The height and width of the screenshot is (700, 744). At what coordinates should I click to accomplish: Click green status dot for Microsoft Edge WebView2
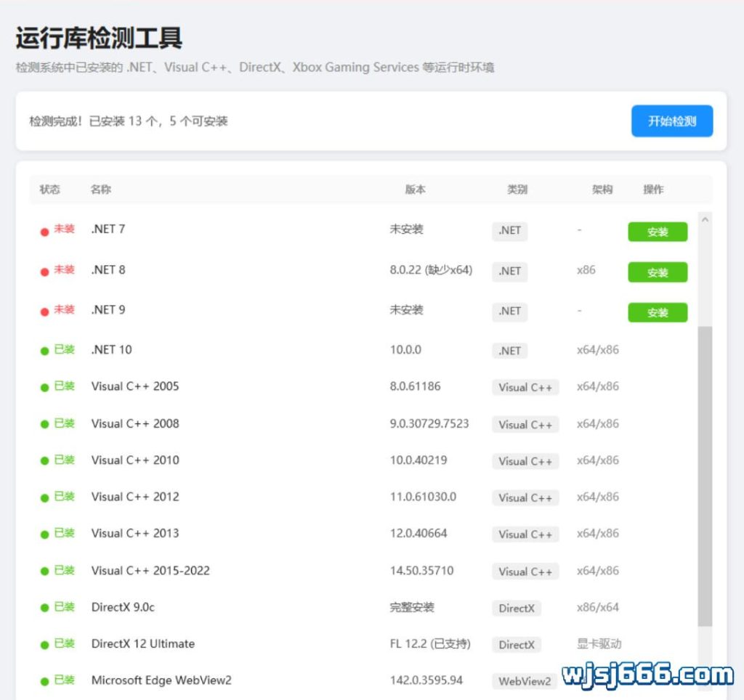pos(44,682)
